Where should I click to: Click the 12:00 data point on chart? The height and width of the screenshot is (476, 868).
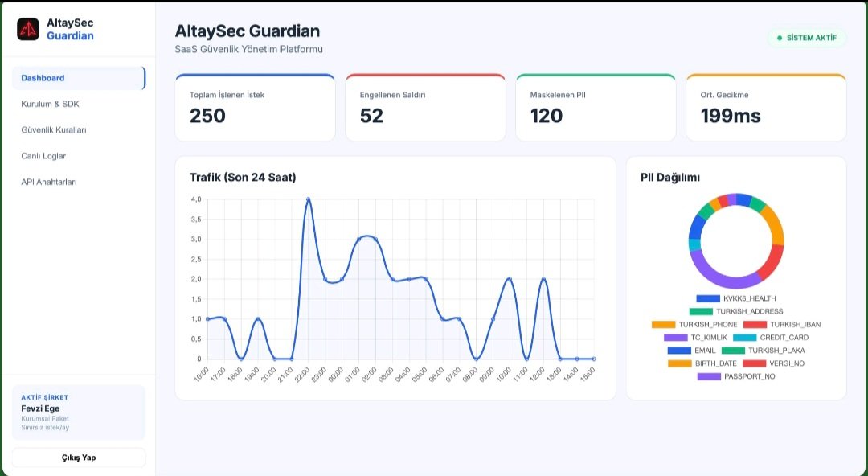543,279
